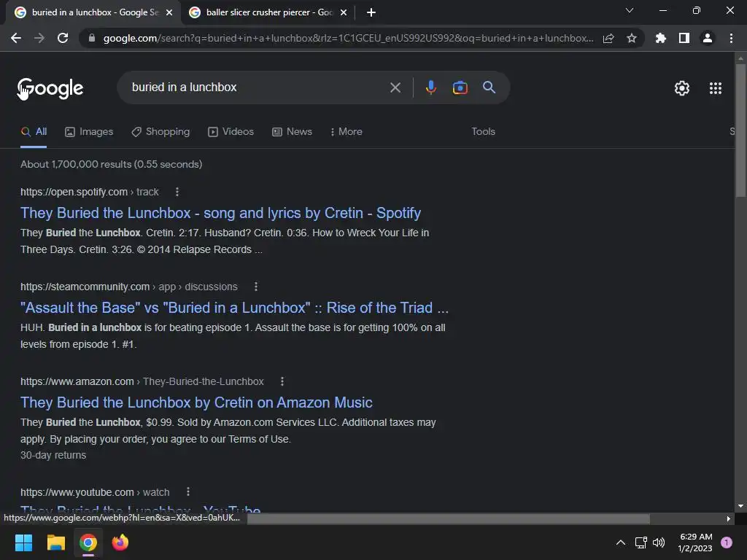Screen dimensions: 747x560
Task: Open search by image camera icon
Action: click(460, 87)
